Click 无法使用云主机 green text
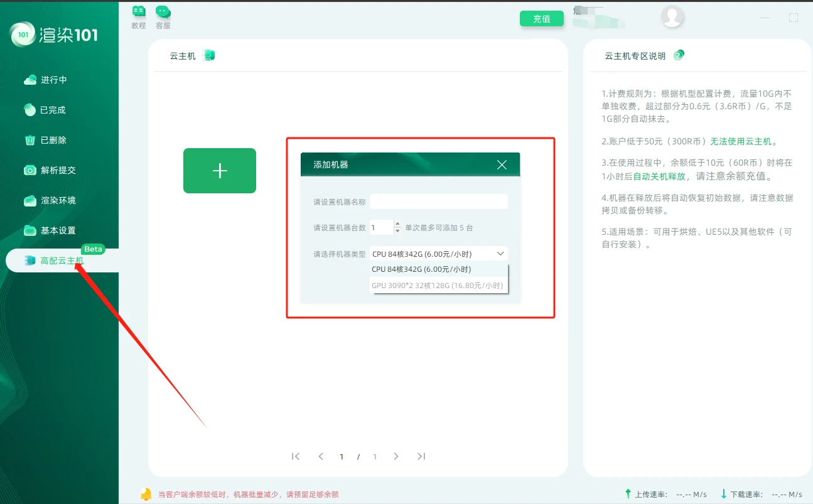813x504 pixels. pyautogui.click(x=741, y=141)
